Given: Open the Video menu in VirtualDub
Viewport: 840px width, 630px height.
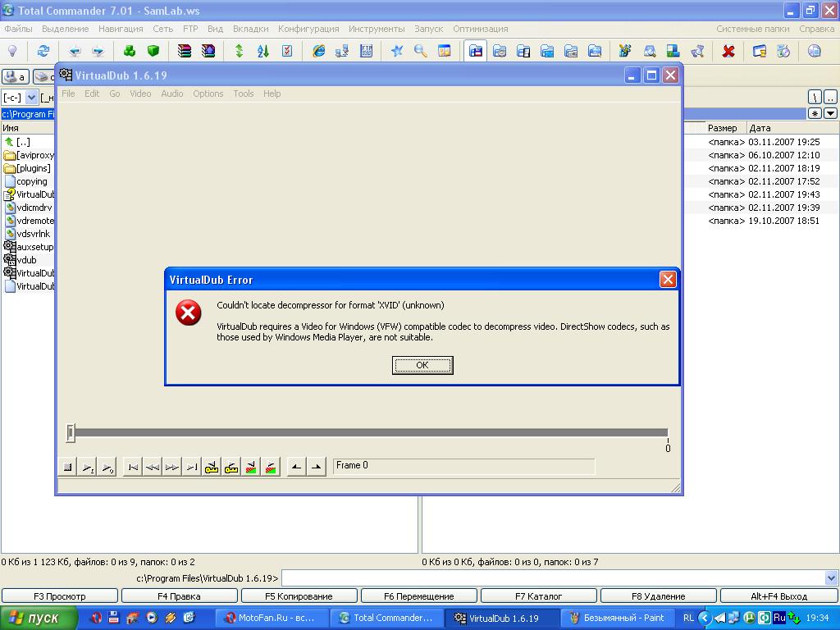Looking at the screenshot, I should [140, 94].
